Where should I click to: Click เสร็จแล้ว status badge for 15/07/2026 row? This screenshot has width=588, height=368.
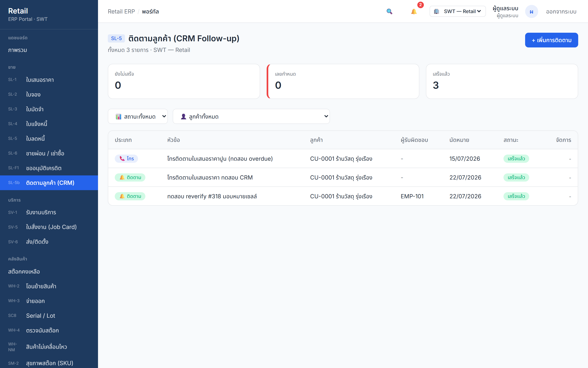[516, 159]
